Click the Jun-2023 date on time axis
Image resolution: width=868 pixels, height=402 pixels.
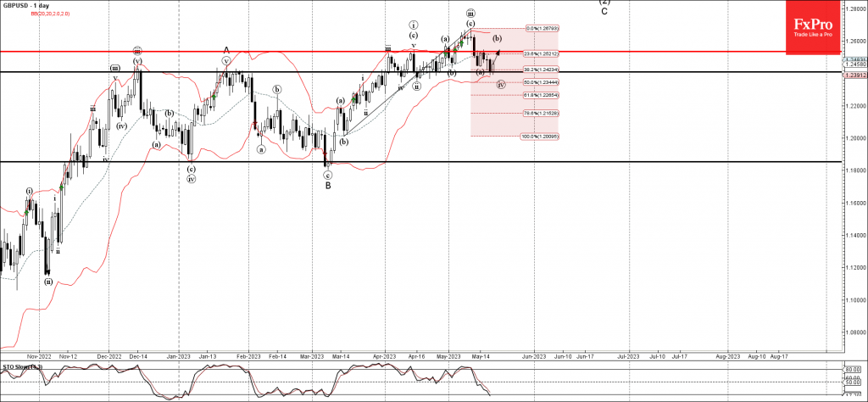(x=534, y=357)
